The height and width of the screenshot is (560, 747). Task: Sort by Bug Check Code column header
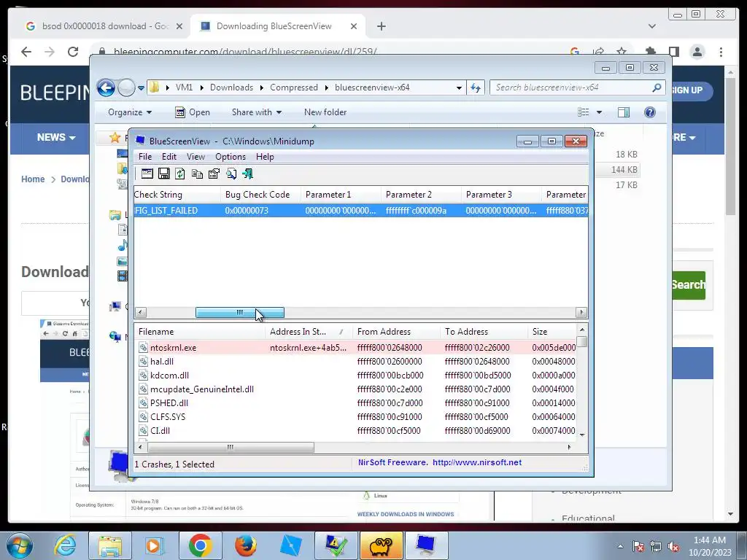point(260,194)
